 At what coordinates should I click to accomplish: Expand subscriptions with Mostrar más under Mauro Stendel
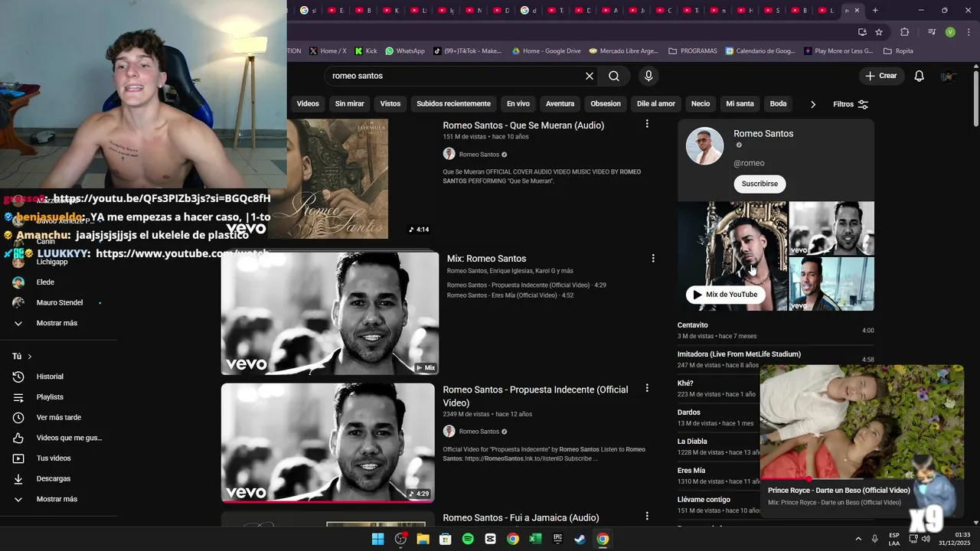(57, 323)
